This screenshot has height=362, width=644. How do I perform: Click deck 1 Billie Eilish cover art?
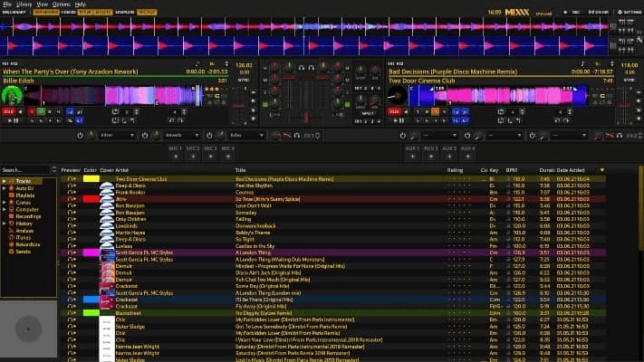pos(12,95)
